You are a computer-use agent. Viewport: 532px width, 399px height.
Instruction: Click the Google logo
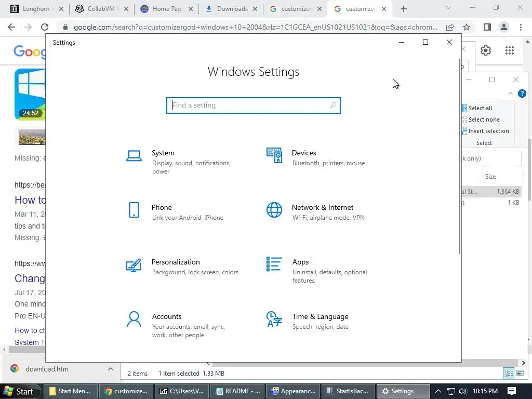(x=29, y=51)
